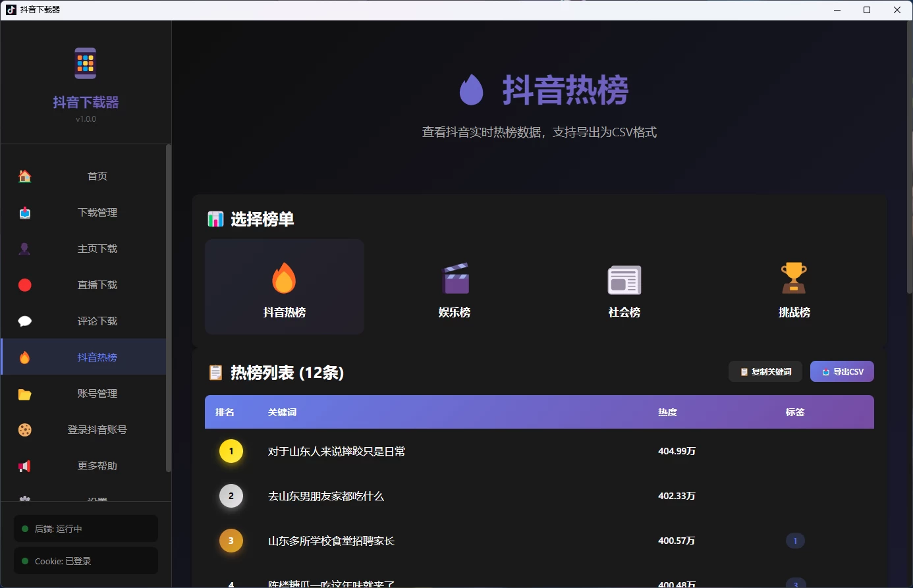Click the 导出CSV button
Screen dimensions: 913x588
tap(842, 371)
